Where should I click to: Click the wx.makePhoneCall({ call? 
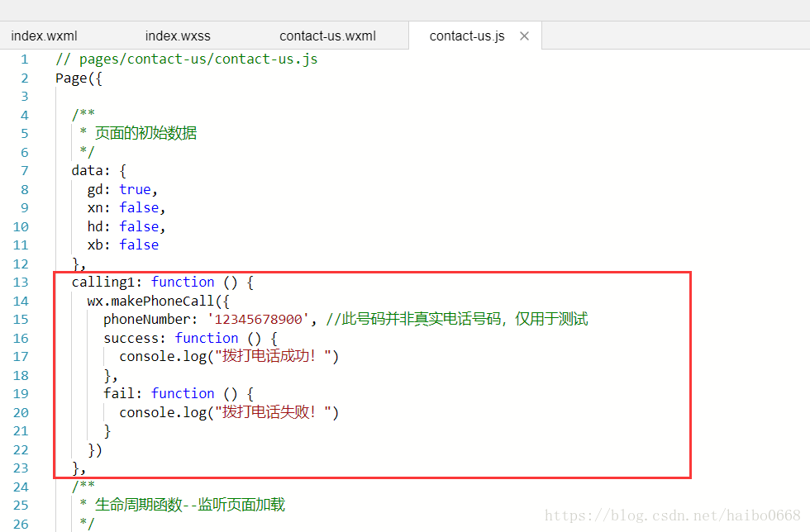pyautogui.click(x=158, y=302)
